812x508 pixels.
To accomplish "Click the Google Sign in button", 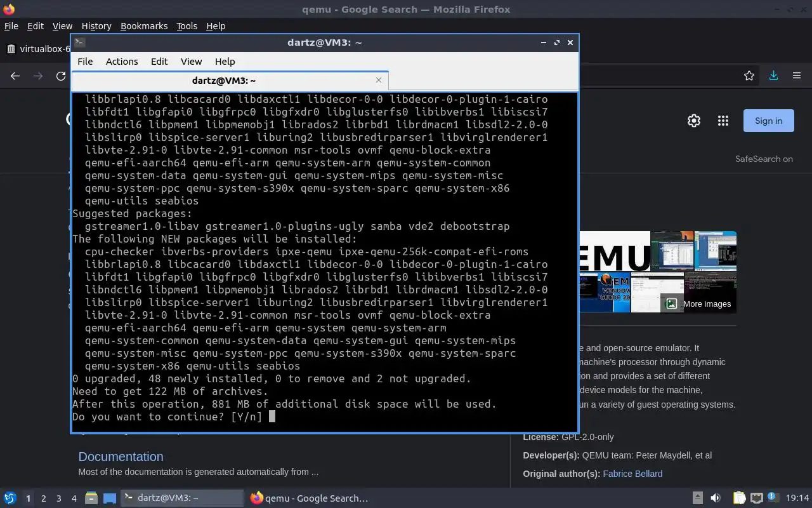I will (x=768, y=121).
